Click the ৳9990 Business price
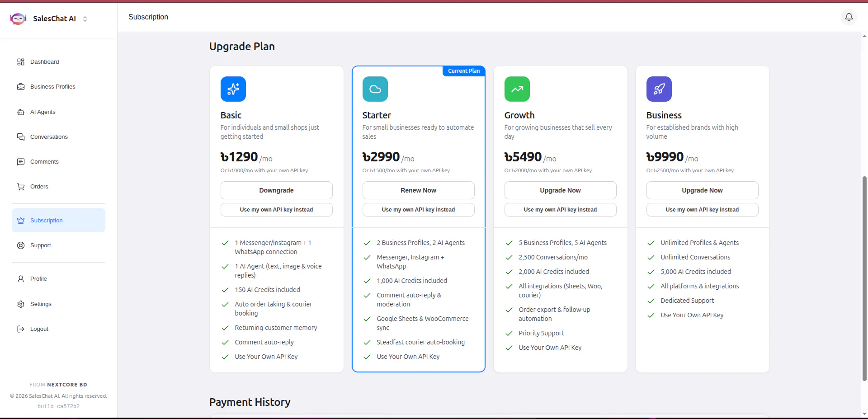868x419 pixels. (x=665, y=157)
